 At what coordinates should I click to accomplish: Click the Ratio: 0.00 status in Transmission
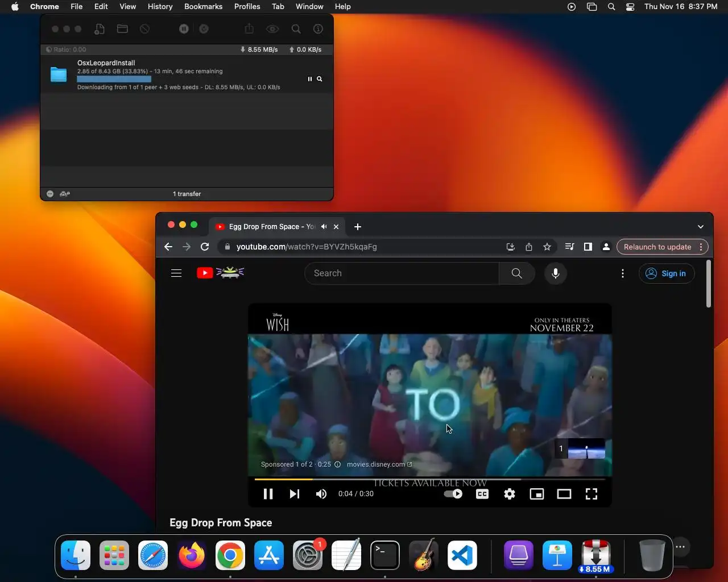[67, 49]
